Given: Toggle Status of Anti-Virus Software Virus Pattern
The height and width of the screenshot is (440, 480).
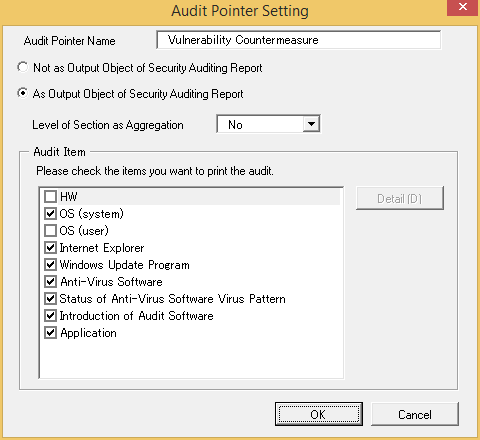Looking at the screenshot, I should [50, 299].
